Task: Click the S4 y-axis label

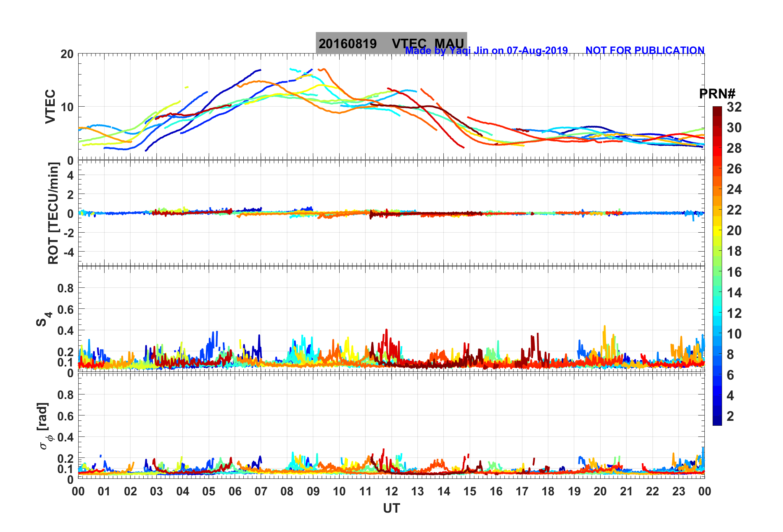Action: (x=44, y=319)
